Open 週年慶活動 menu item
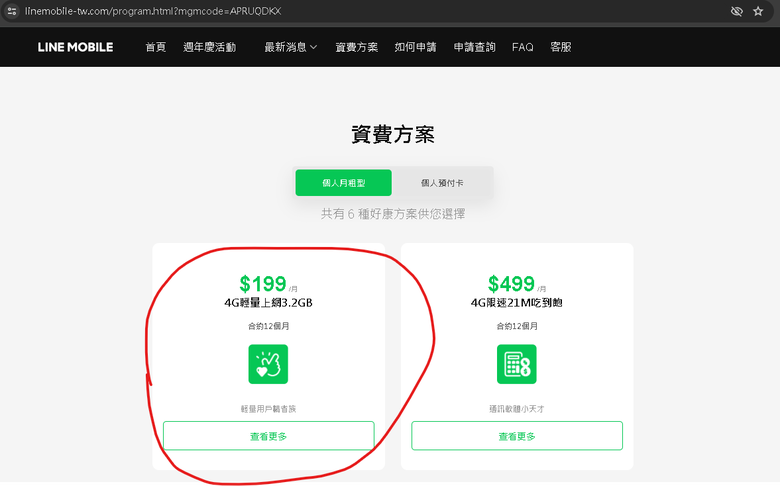 pos(209,47)
